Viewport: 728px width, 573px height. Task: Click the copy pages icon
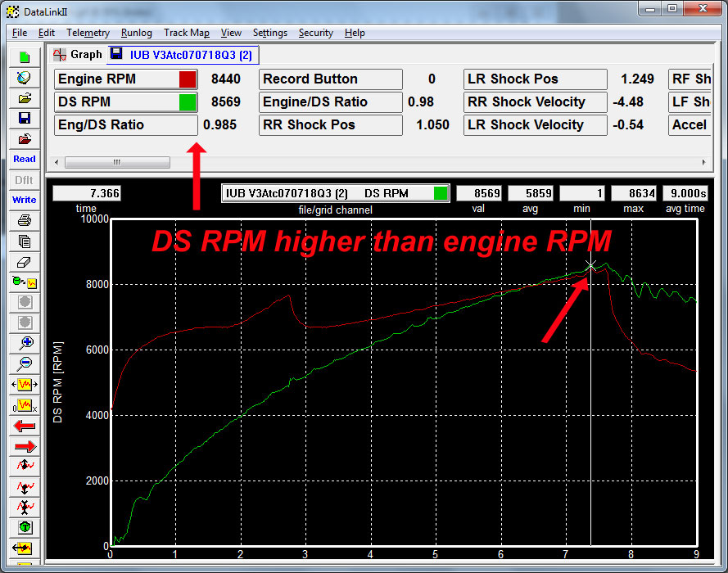coord(25,241)
